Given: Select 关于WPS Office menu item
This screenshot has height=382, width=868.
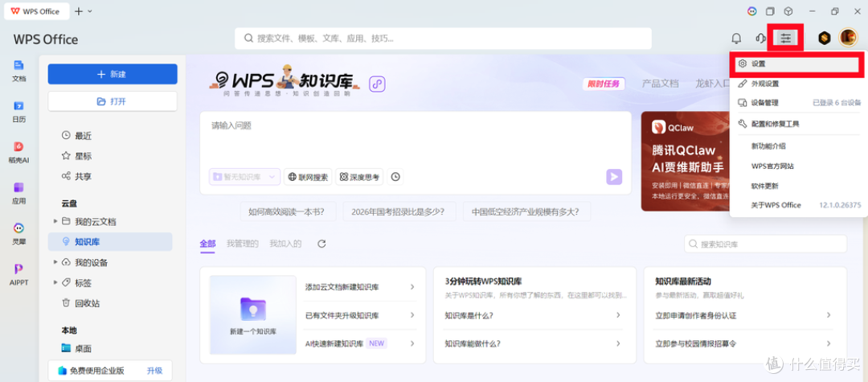Looking at the screenshot, I should (x=796, y=205).
